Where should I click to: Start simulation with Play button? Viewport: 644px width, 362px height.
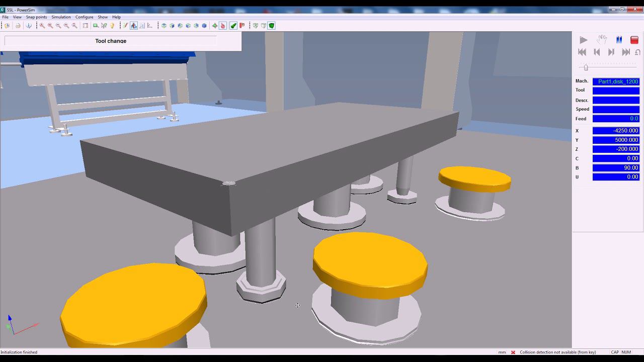[583, 40]
